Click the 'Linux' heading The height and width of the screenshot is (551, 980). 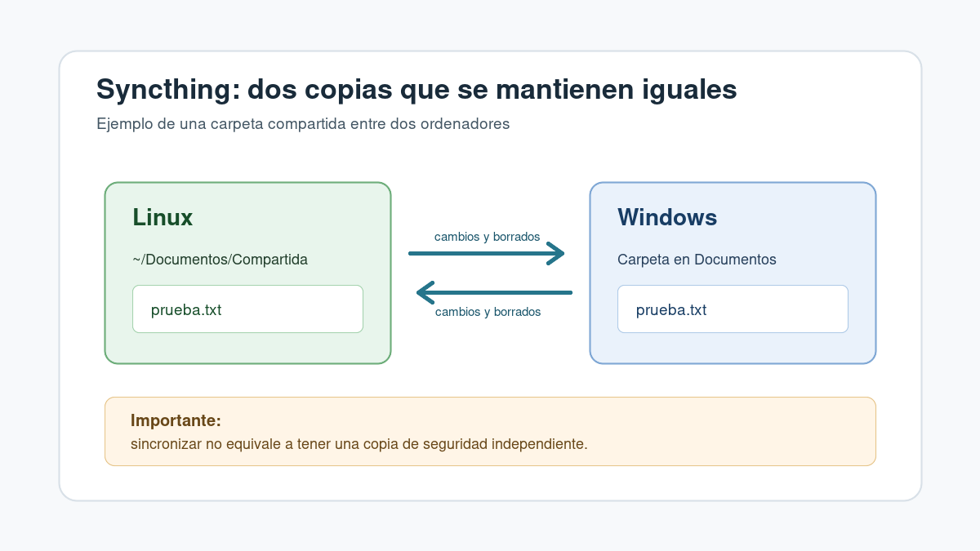pos(163,217)
